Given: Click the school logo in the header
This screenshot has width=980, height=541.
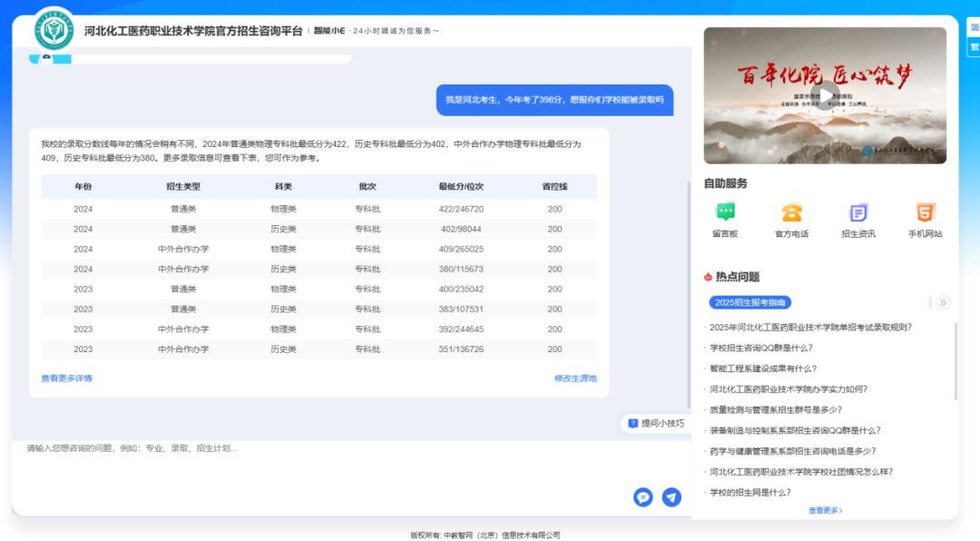Looking at the screenshot, I should pyautogui.click(x=54, y=30).
